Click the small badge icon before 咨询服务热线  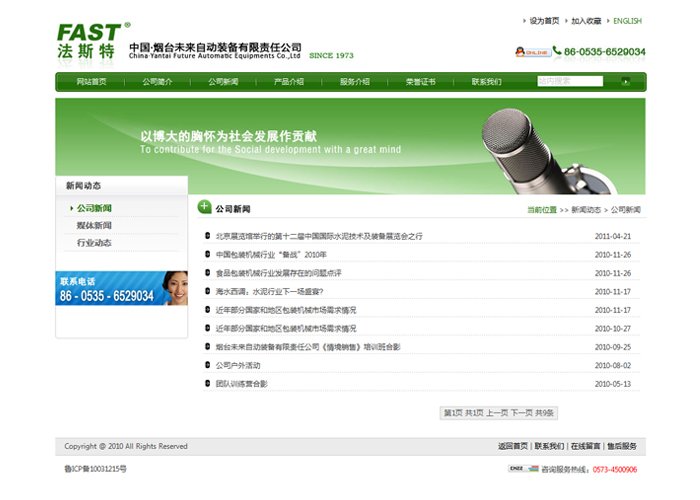tap(524, 468)
